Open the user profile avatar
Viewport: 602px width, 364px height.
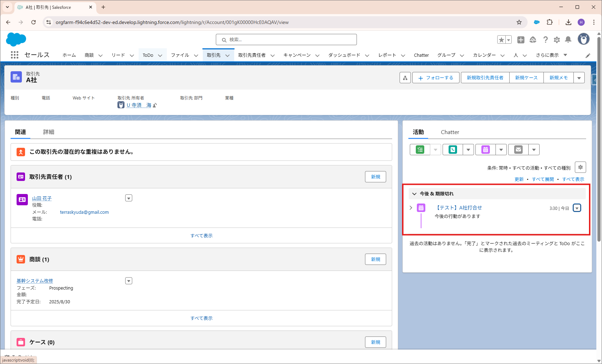[584, 39]
